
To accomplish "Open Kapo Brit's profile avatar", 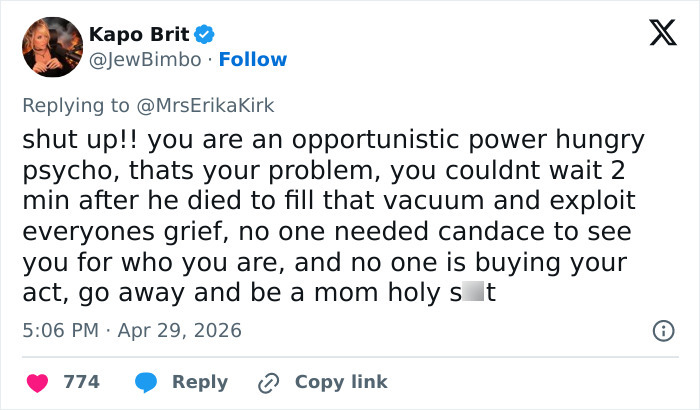I will 52,47.
